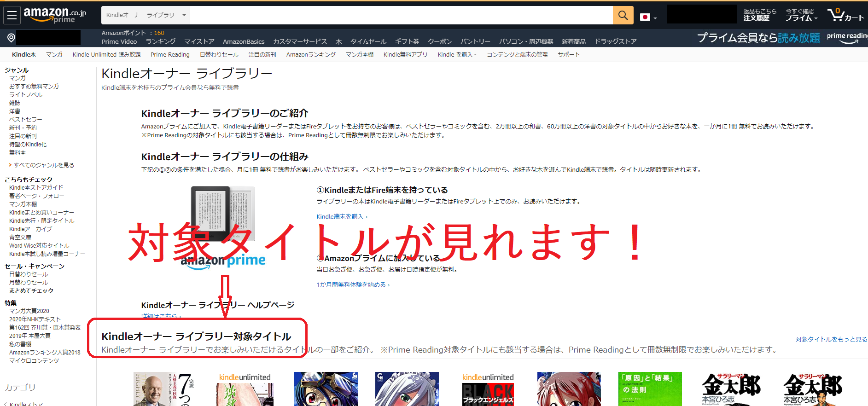868x406 pixels.
Task: Open the goggles character manga cover
Action: click(326, 389)
